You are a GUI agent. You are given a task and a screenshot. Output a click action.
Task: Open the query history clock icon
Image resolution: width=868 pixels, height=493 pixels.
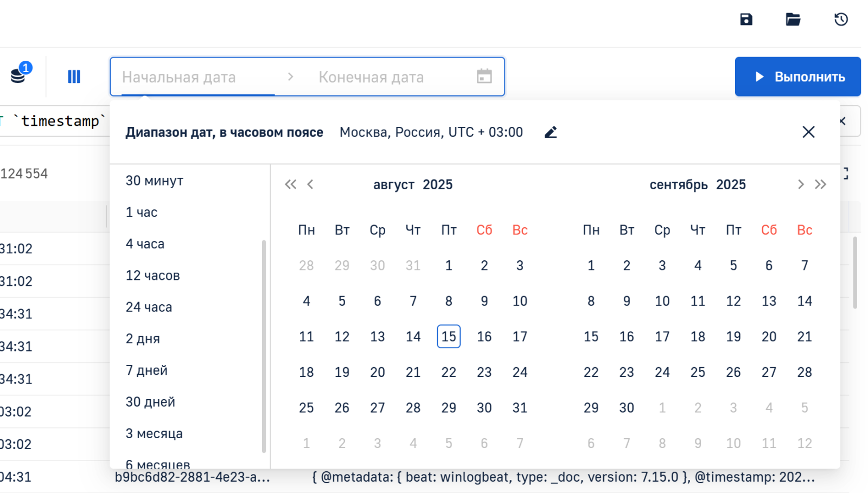point(840,20)
